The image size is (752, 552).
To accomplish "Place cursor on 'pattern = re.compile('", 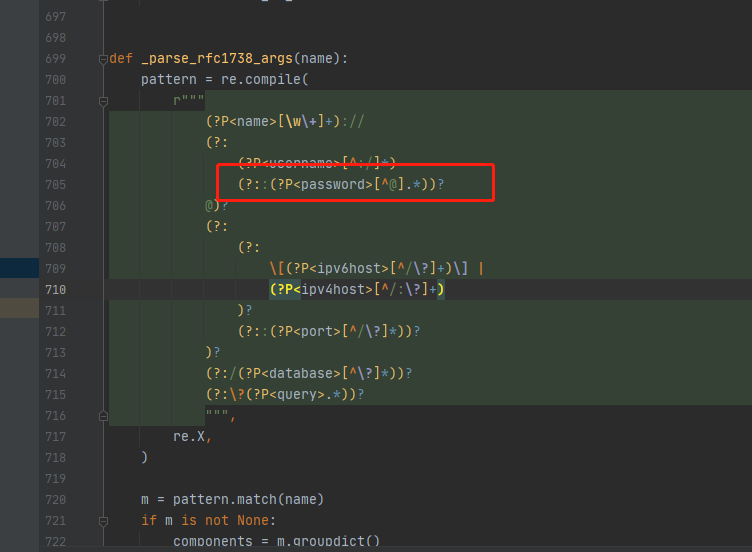I will click(224, 80).
